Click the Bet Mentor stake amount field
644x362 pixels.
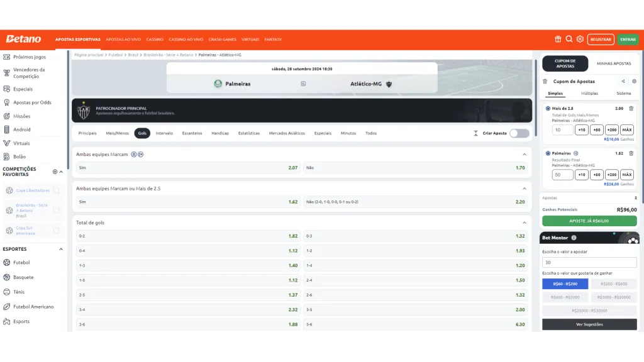pyautogui.click(x=589, y=263)
